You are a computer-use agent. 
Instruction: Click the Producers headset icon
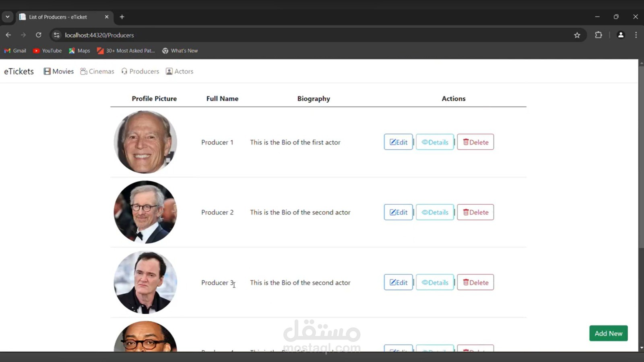coord(124,71)
